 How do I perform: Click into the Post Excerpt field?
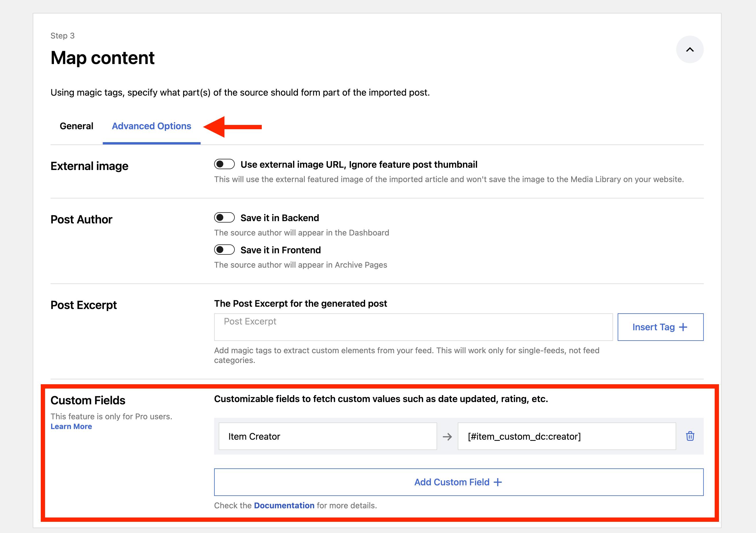coord(413,327)
